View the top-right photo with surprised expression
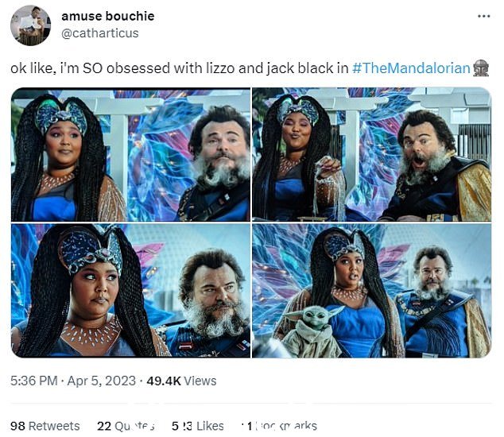This screenshot has height=437, width=504. (371, 154)
